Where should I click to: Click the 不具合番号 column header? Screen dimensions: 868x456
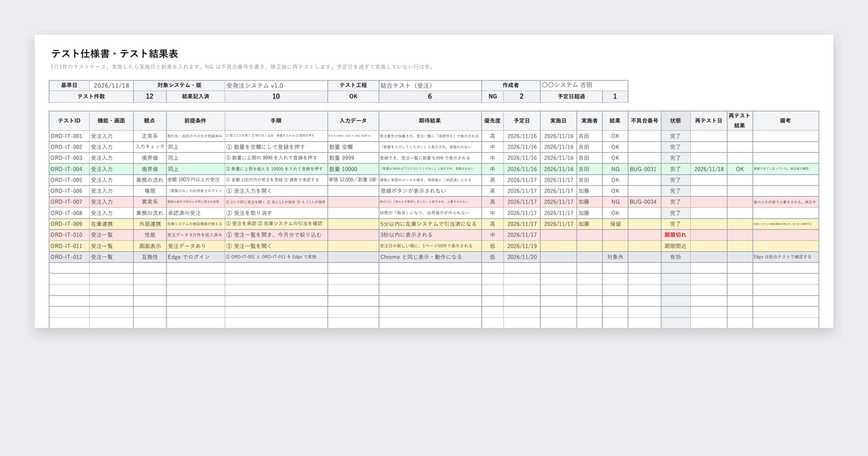click(644, 121)
